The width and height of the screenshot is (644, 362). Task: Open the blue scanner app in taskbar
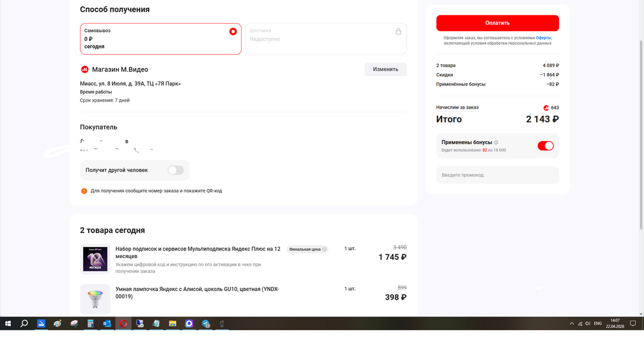pos(41,324)
